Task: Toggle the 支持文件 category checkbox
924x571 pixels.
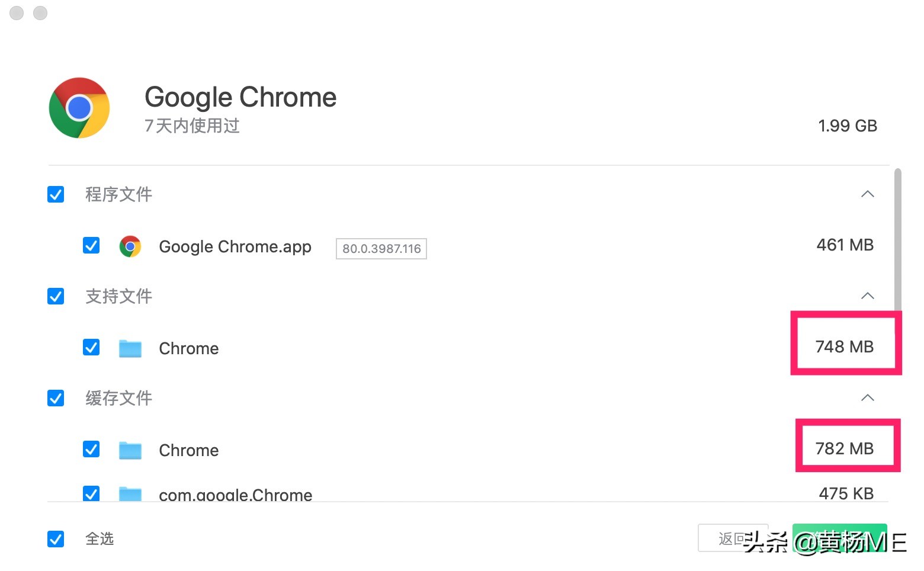Action: [56, 296]
